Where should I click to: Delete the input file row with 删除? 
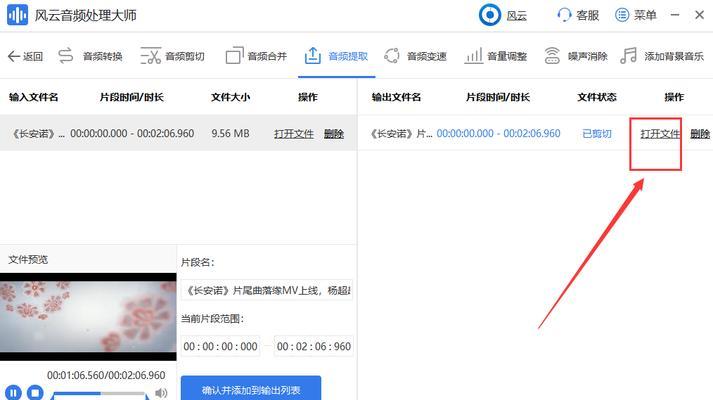(333, 134)
